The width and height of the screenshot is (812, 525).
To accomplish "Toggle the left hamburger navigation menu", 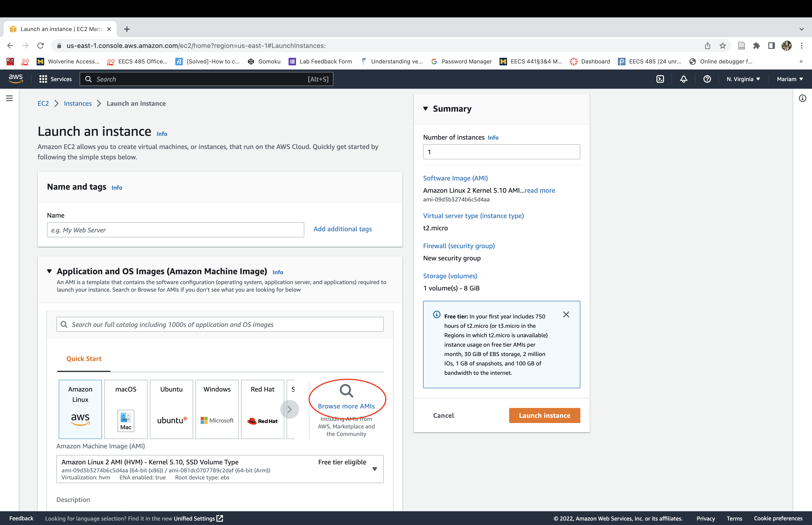I will (10, 98).
